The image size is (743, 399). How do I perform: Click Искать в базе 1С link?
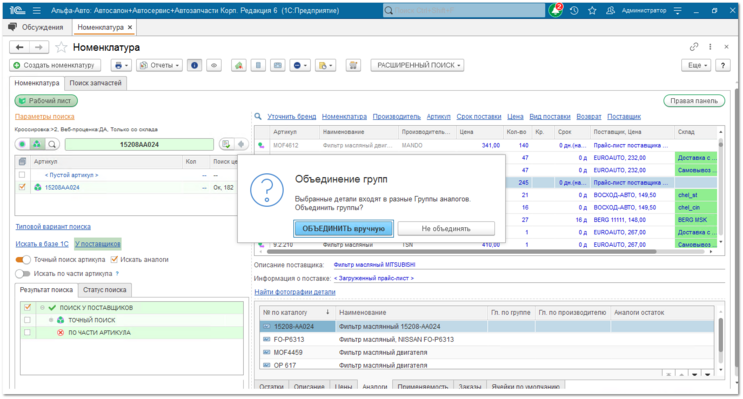click(42, 244)
